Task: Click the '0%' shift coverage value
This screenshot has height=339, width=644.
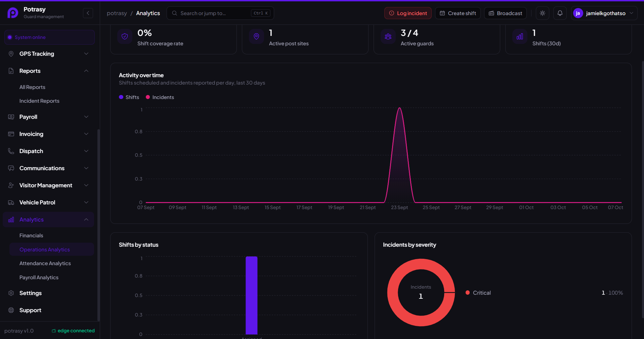Action: (144, 33)
